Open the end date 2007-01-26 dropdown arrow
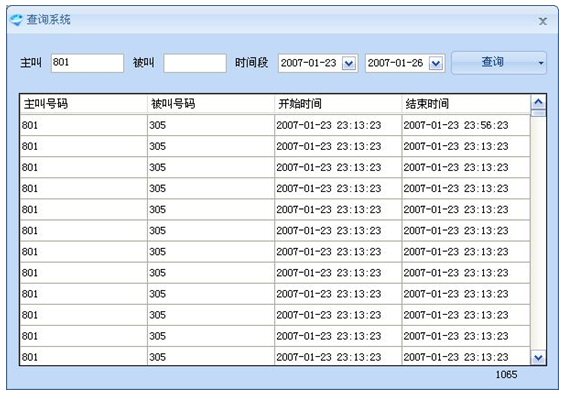This screenshot has width=569, height=399. tap(436, 64)
